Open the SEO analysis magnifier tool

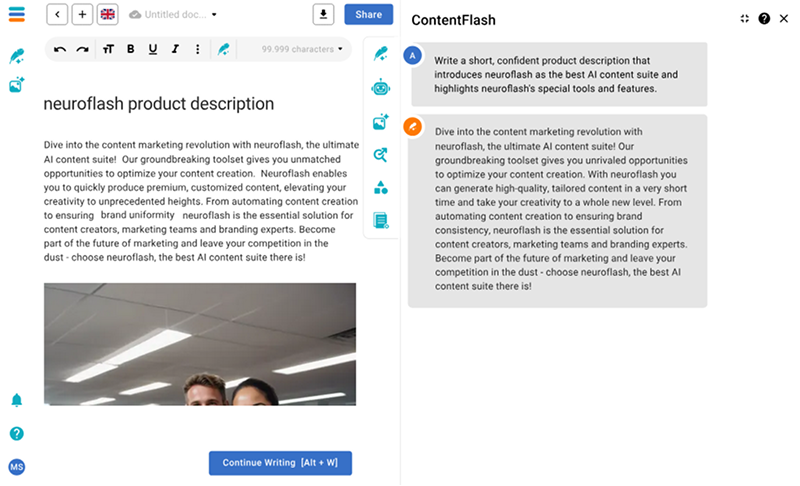381,155
